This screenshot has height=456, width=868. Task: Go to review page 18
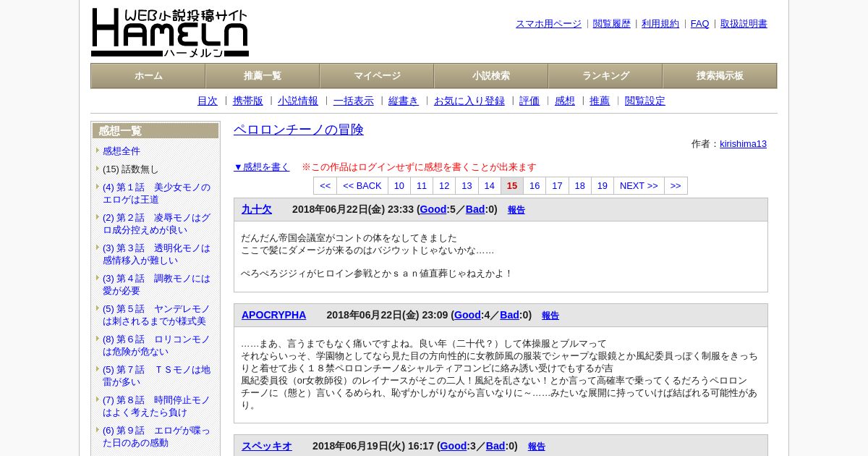[x=580, y=186]
